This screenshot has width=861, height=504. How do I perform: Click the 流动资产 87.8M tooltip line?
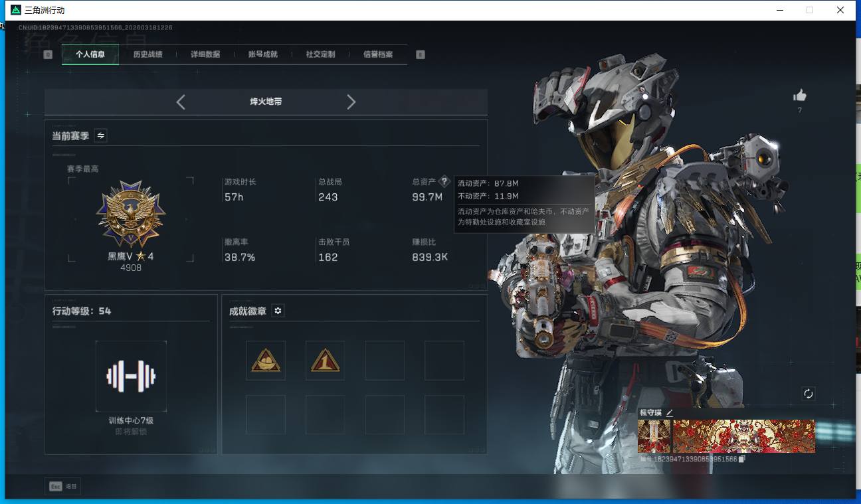pyautogui.click(x=488, y=183)
